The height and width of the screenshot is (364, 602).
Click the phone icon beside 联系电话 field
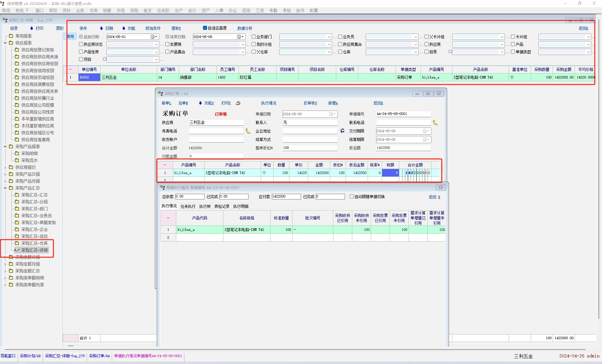[x=435, y=122]
